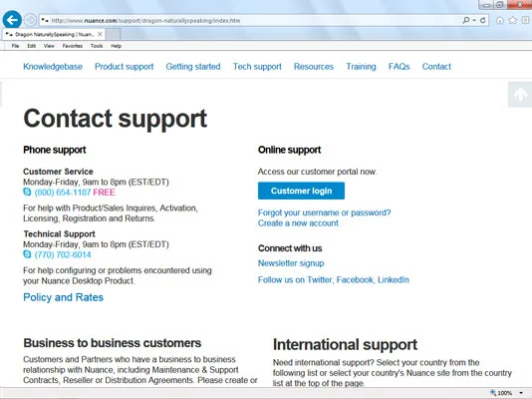The image size is (532, 399).
Task: Open favorites with the star icon
Action: point(512,20)
